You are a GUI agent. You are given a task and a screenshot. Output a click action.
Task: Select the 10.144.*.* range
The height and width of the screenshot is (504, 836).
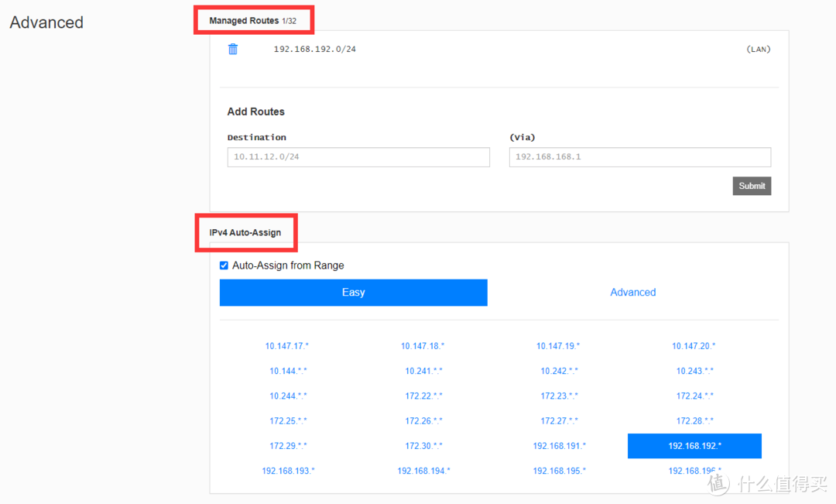pos(288,372)
